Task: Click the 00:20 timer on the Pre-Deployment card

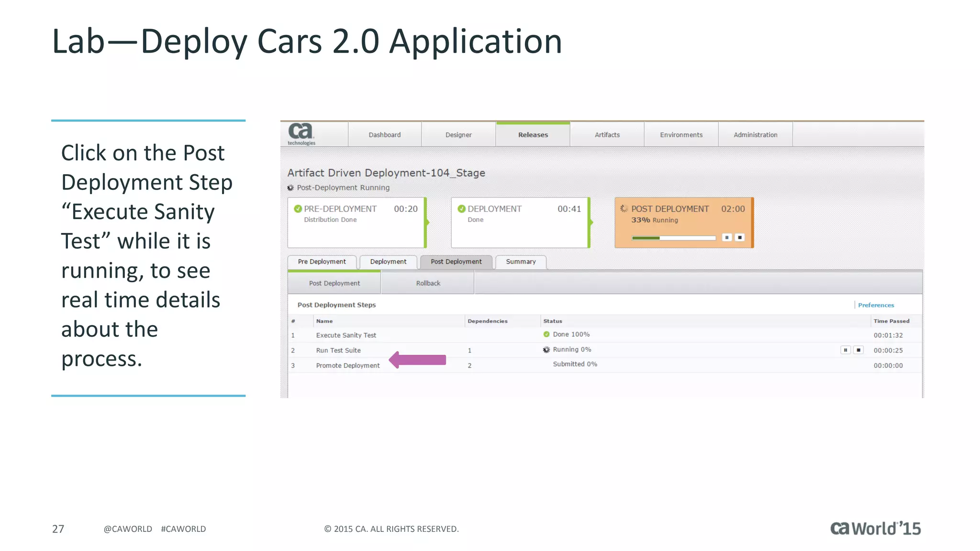Action: (406, 209)
